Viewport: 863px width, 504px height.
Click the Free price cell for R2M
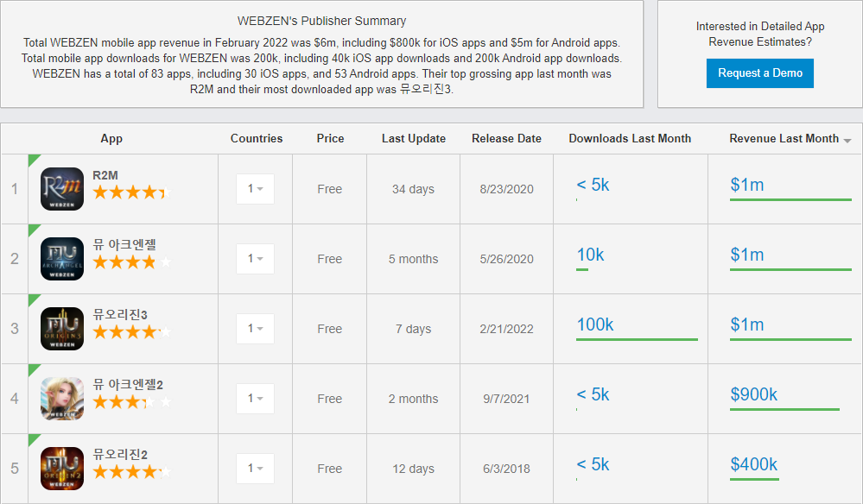pos(330,189)
